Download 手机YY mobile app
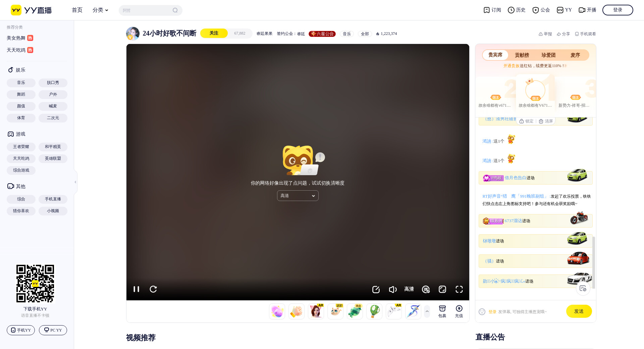644x349 pixels. tap(21, 330)
